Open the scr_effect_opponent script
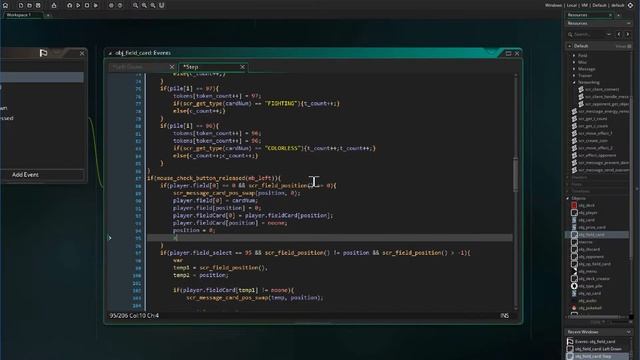This screenshot has height=360, width=640. (597, 156)
